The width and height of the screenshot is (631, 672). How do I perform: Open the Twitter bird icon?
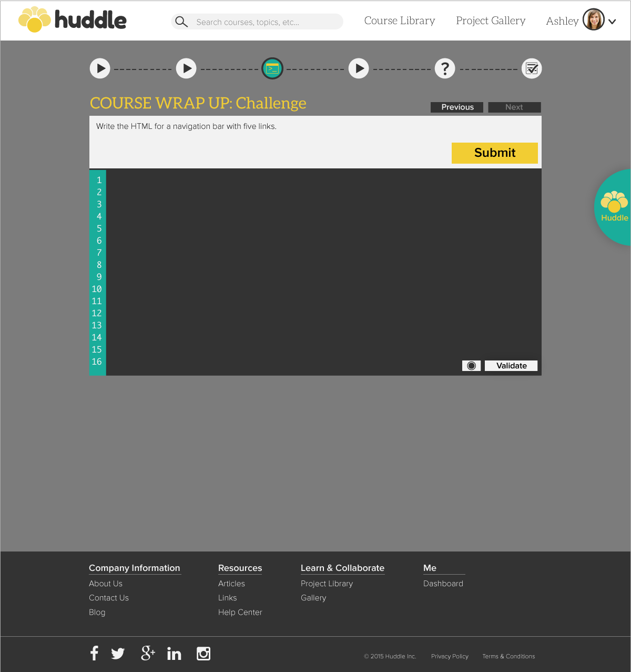point(118,654)
